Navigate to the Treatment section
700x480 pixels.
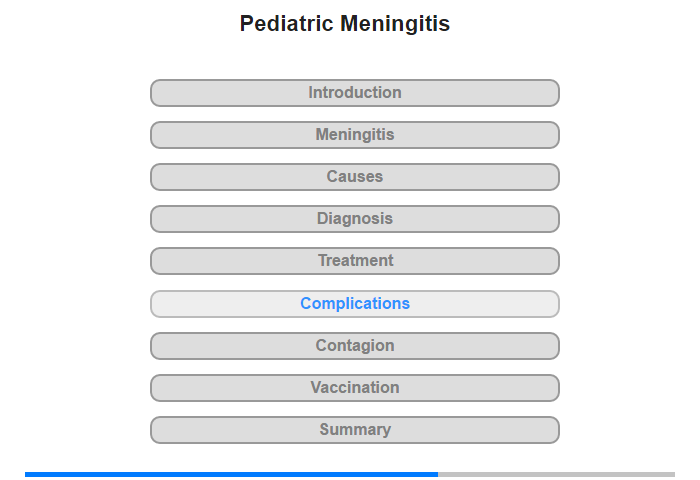[355, 261]
